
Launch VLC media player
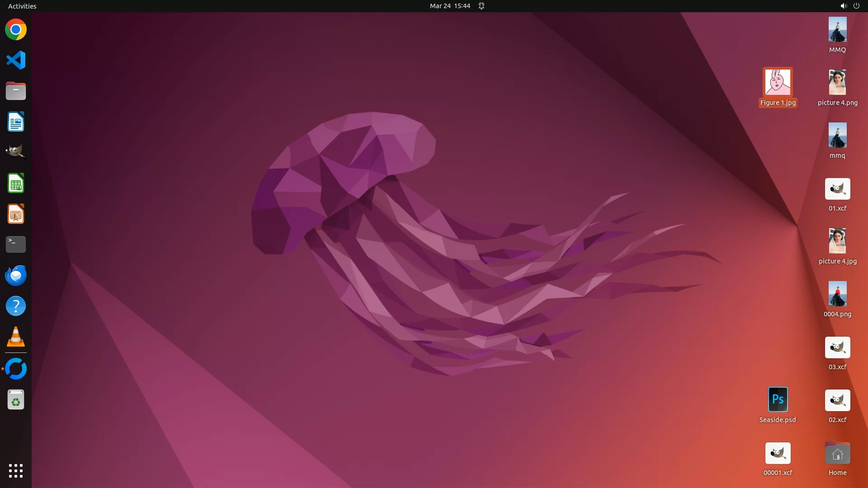(x=16, y=337)
